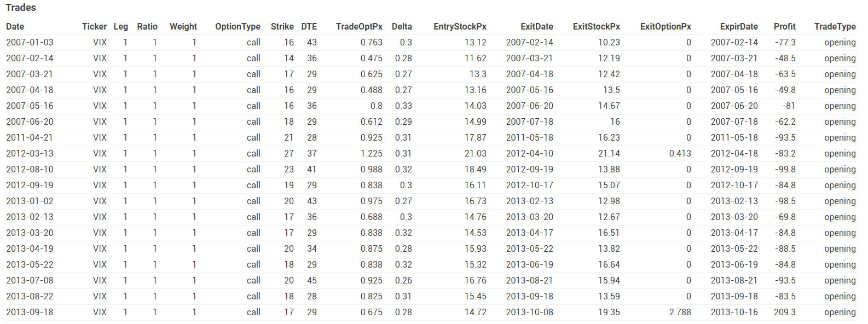868x324 pixels.
Task: Click ExpirDate 2012-04-18
Action: coord(734,153)
